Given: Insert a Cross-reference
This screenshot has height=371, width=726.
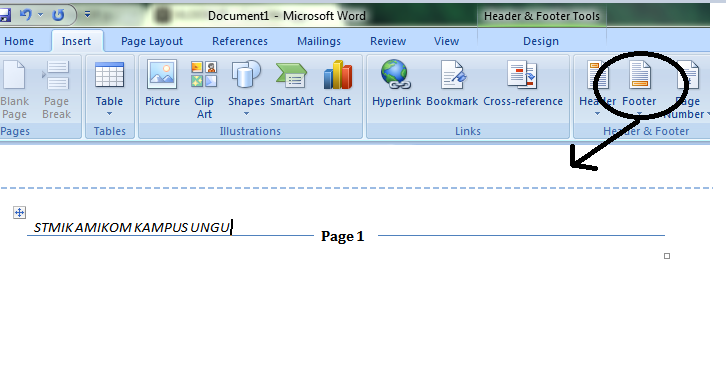Looking at the screenshot, I should [x=523, y=84].
